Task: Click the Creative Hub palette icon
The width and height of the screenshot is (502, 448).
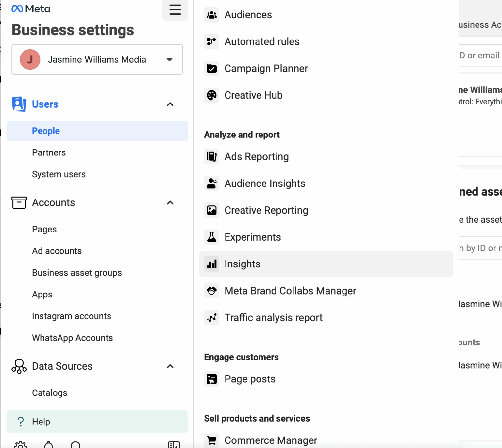Action: pyautogui.click(x=212, y=95)
